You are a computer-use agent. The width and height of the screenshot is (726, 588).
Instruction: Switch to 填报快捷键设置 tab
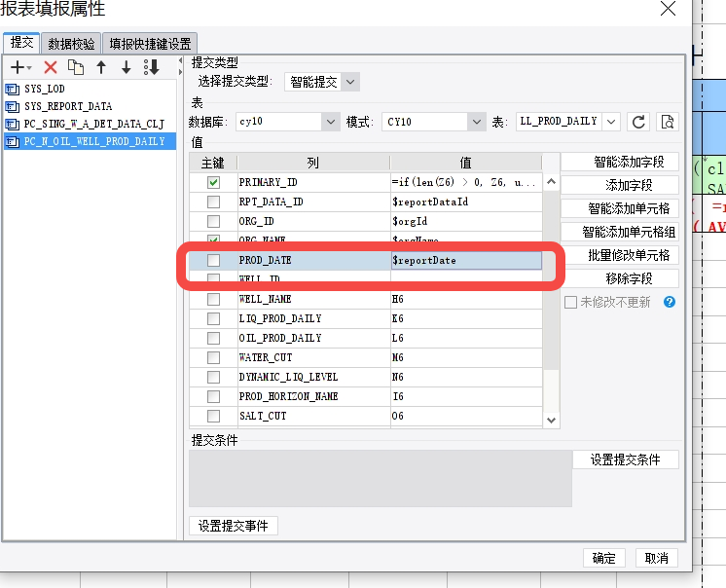[x=150, y=44]
